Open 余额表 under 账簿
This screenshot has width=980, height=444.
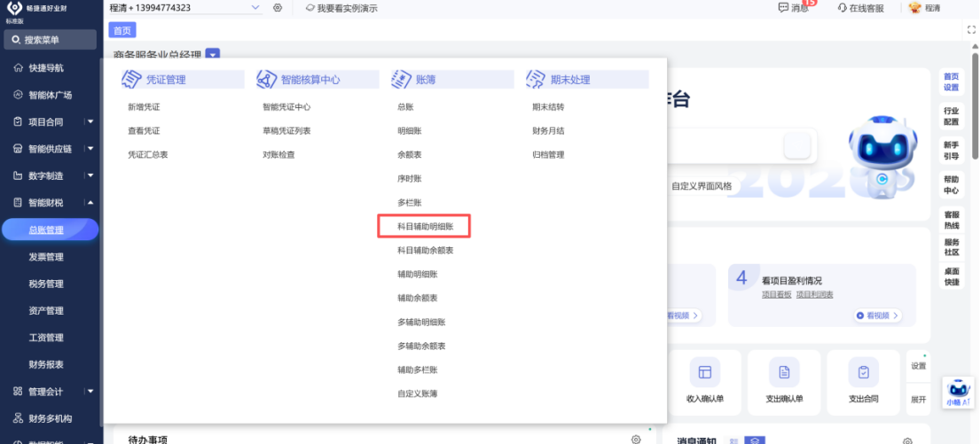410,155
